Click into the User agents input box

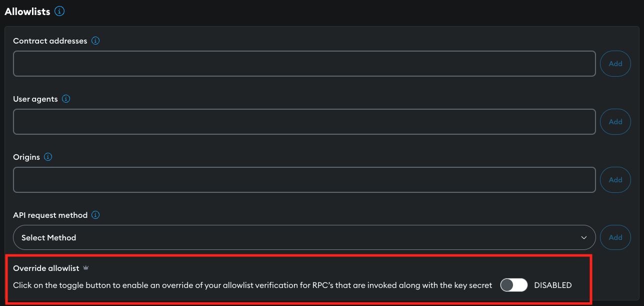tap(304, 122)
